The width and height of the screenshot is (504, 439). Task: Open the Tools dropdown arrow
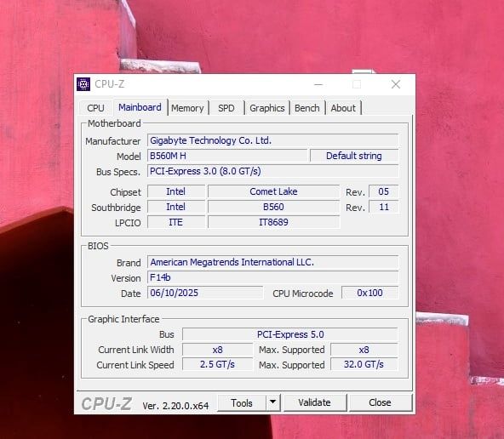273,402
